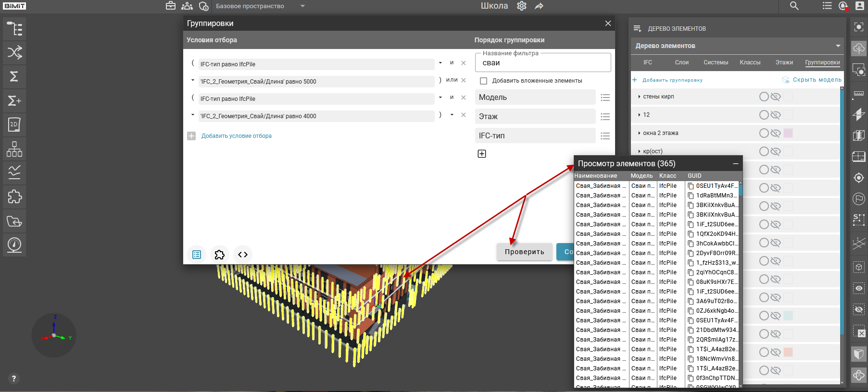Open the 'Базовое пространство' dropdown
868x392 pixels.
[x=302, y=6]
